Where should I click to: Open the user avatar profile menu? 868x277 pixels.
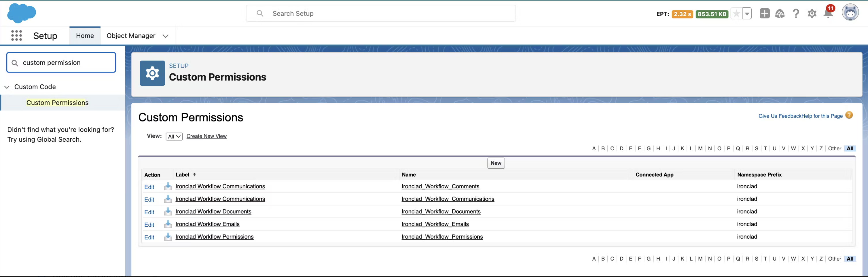(850, 13)
